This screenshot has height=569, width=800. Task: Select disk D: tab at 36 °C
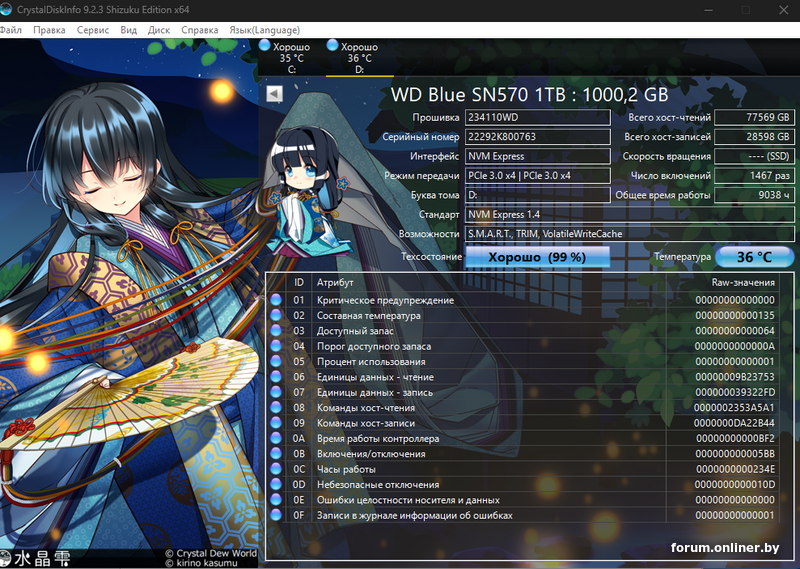click(x=359, y=58)
